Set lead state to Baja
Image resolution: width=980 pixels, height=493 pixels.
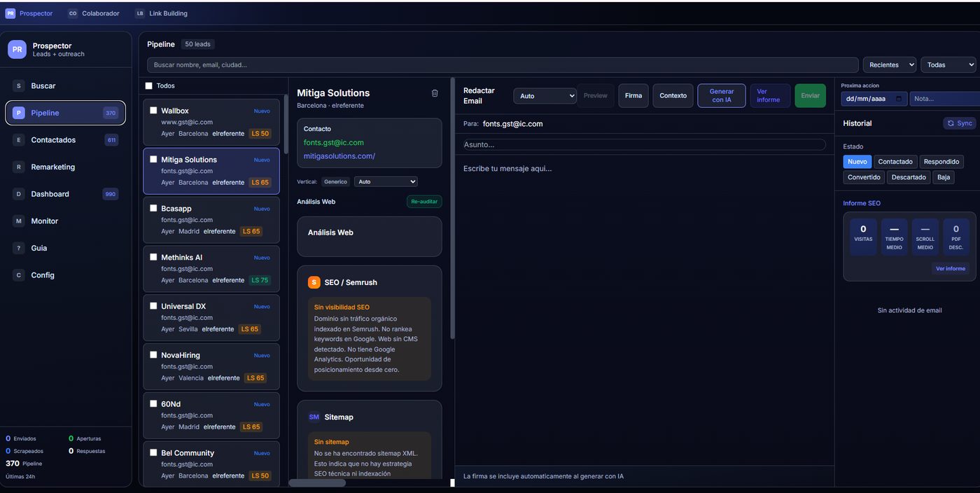[x=944, y=177]
